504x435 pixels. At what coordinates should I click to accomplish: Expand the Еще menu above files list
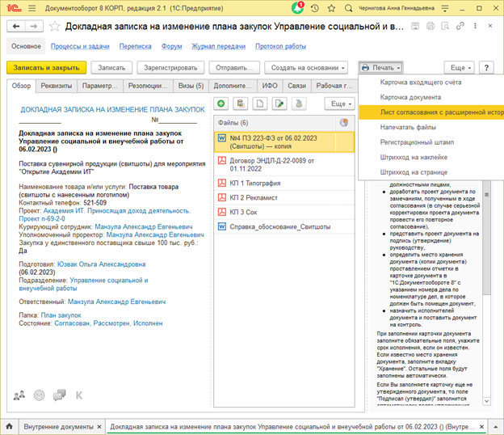338,103
